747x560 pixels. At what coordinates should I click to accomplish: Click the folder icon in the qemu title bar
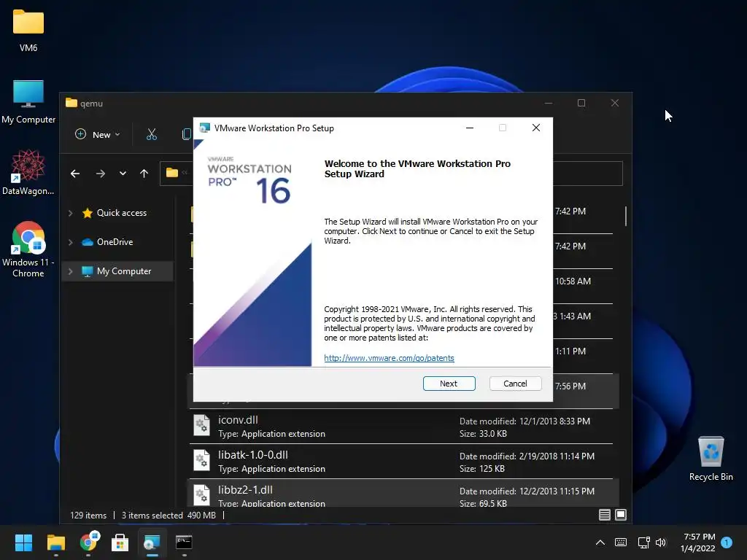[71, 103]
